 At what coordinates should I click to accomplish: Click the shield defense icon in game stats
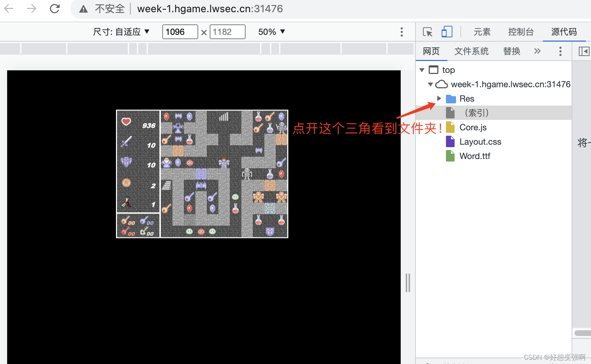coord(126,162)
